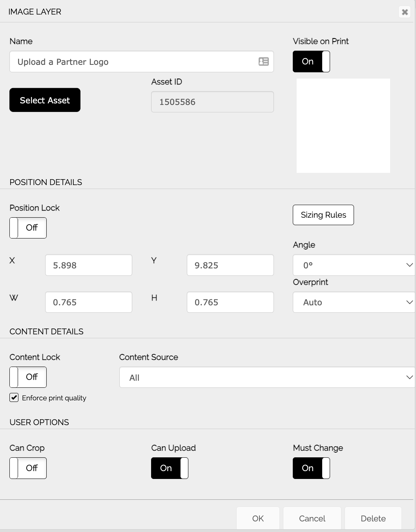Enable Position Lock
The width and height of the screenshot is (416, 532).
[x=27, y=228]
